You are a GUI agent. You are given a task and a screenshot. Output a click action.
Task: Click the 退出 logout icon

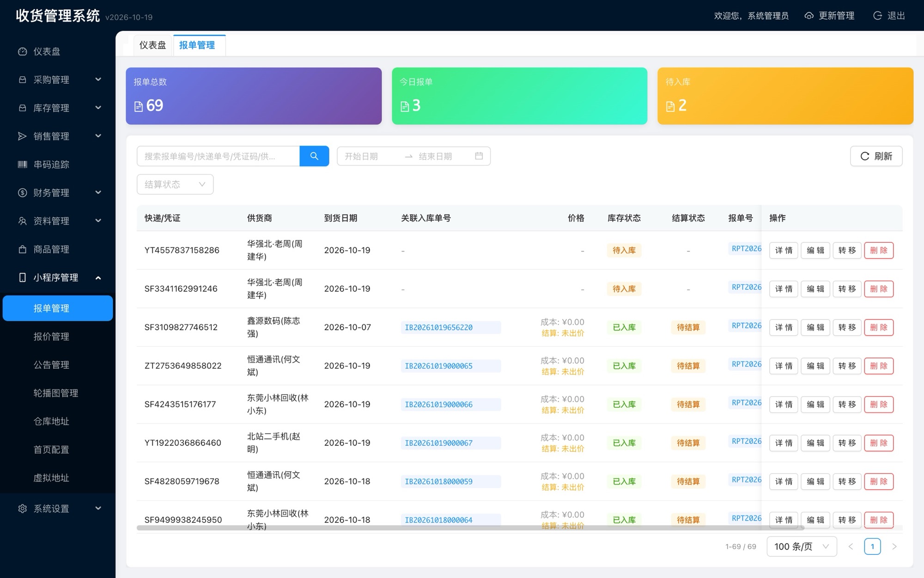(x=877, y=16)
